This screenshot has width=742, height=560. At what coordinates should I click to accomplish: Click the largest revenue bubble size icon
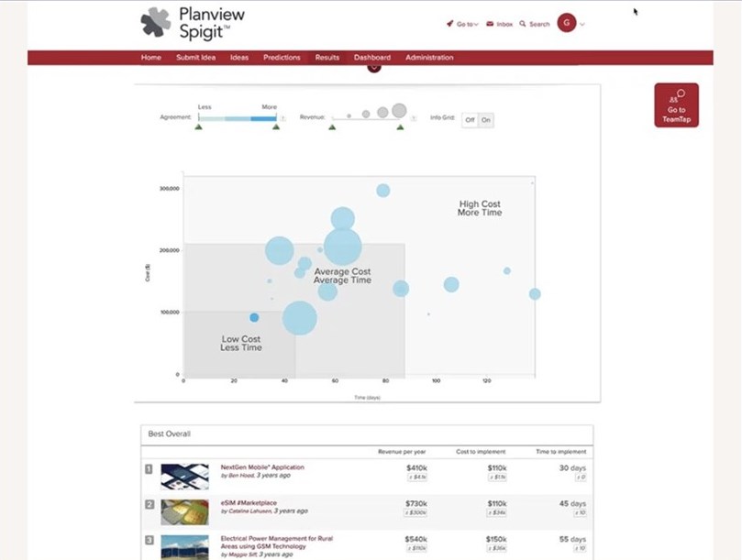click(399, 111)
